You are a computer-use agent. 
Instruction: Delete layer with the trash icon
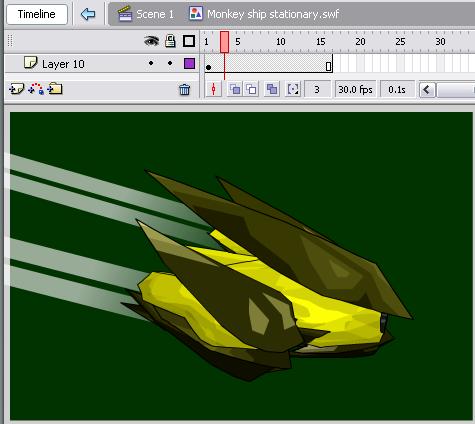pos(184,90)
